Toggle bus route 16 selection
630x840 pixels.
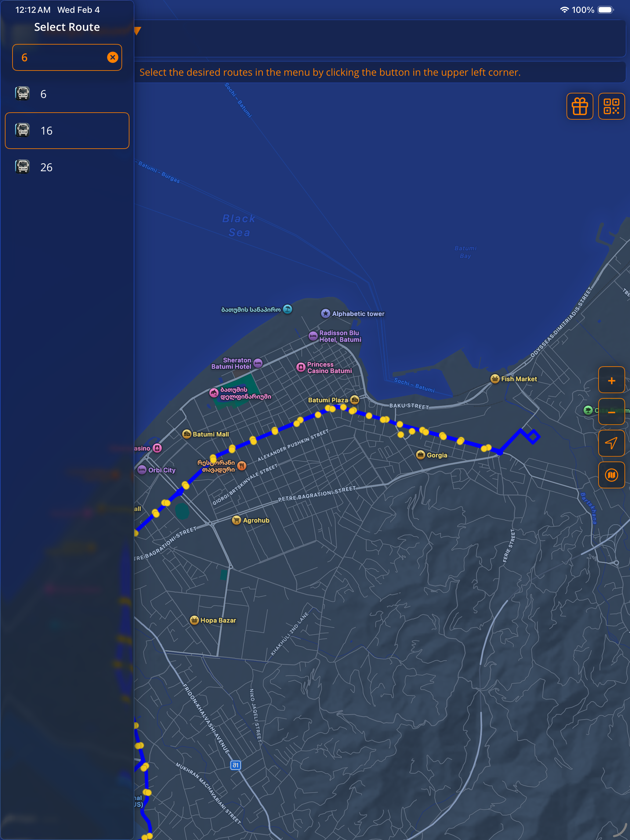[67, 131]
